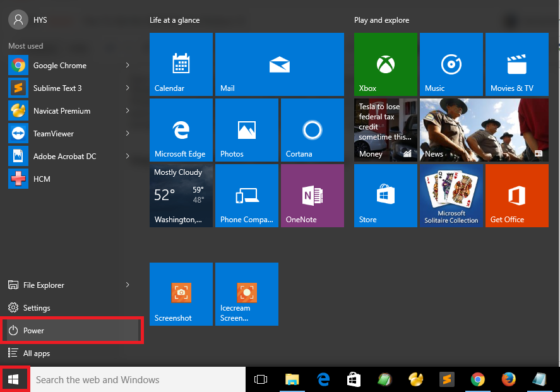560x392 pixels.
Task: Open the Mail tile
Action: (280, 64)
